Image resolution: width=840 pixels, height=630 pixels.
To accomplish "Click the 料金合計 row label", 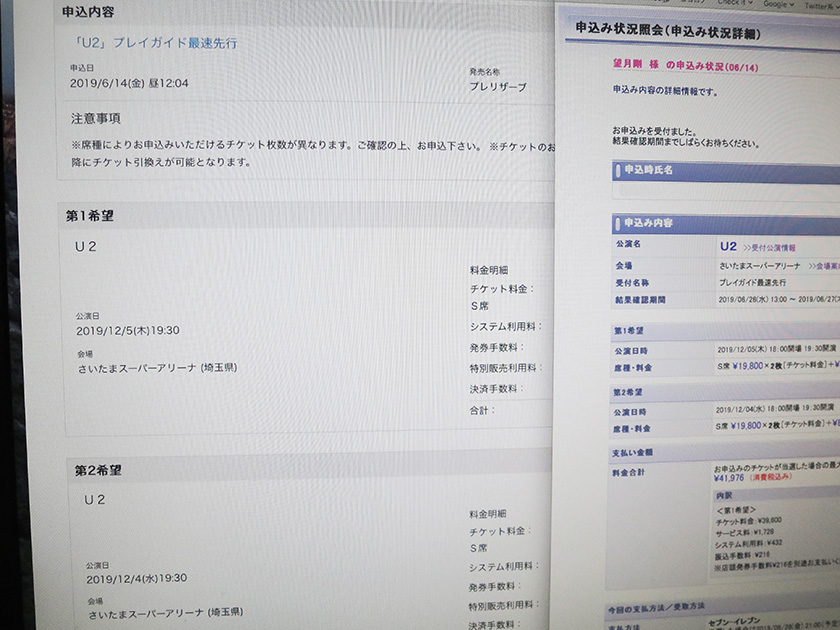I will 628,473.
